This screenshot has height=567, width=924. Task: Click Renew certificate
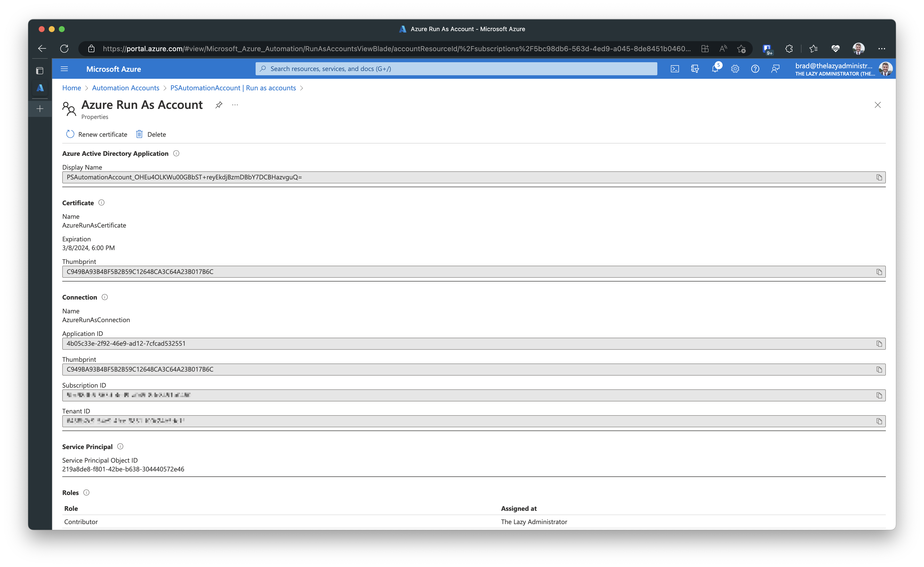(x=97, y=134)
